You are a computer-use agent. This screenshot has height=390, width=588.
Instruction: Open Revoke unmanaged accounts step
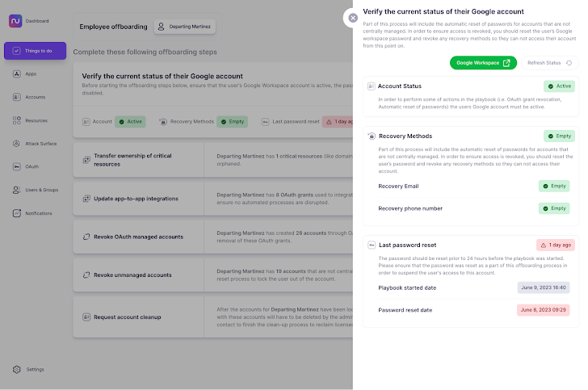click(x=137, y=275)
